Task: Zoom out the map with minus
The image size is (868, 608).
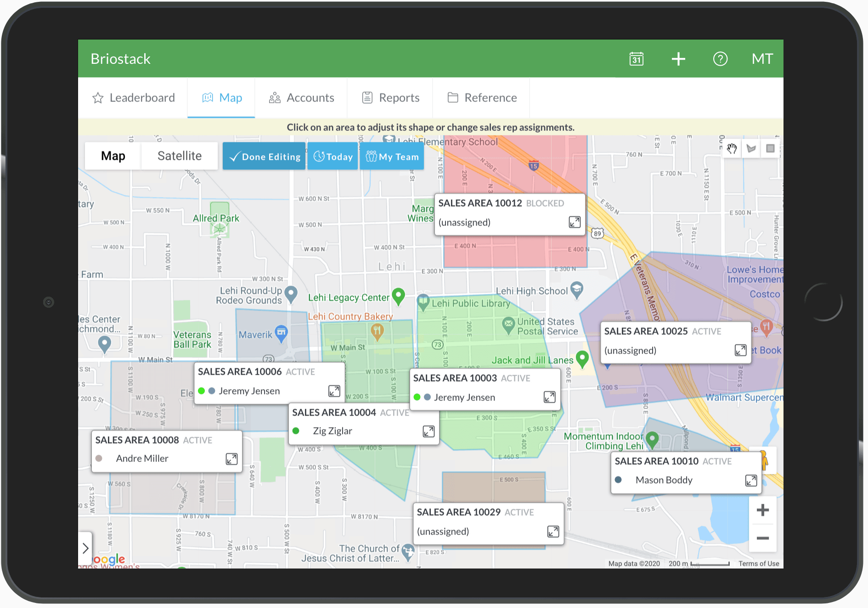Action: click(x=763, y=538)
